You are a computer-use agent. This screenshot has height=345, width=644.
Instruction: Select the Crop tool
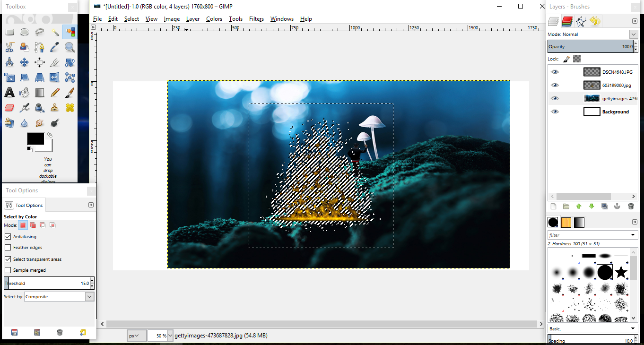click(55, 62)
